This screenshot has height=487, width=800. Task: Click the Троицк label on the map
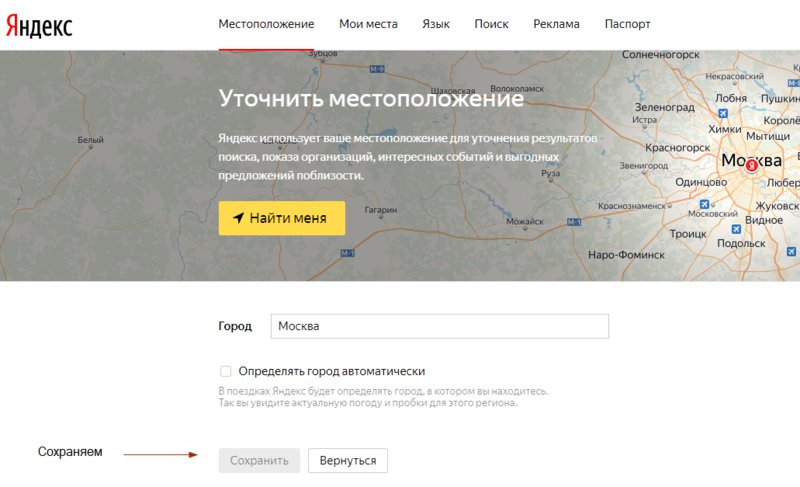pyautogui.click(x=688, y=234)
